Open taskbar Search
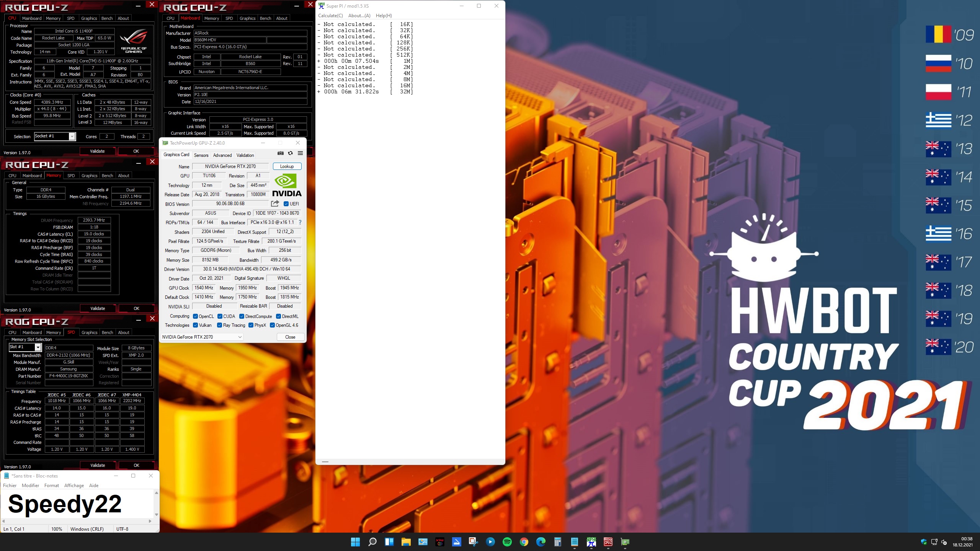 [x=372, y=542]
